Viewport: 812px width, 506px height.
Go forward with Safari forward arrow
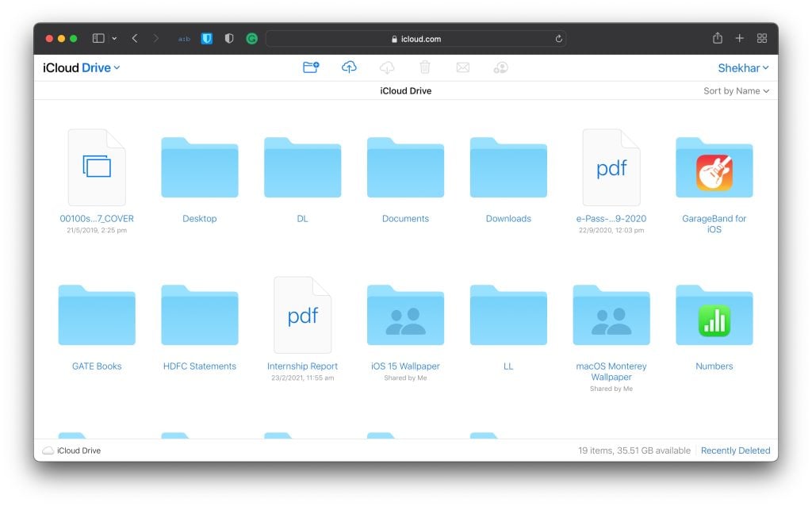tap(155, 38)
